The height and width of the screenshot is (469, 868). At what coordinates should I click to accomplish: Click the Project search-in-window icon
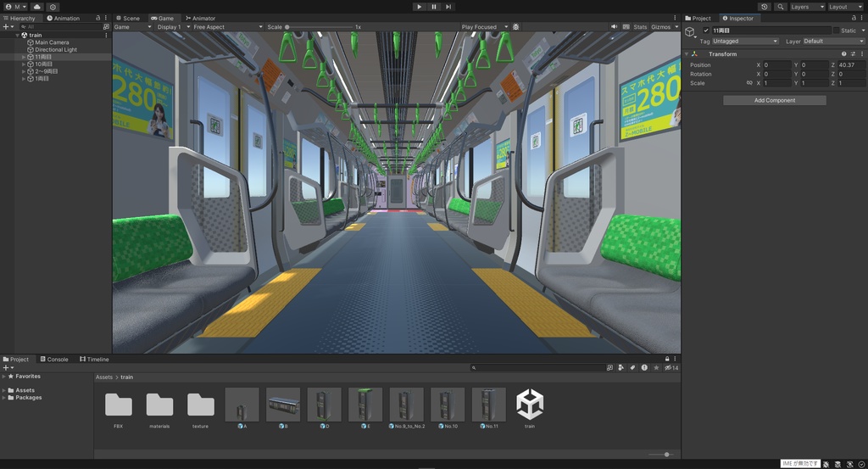click(x=609, y=368)
